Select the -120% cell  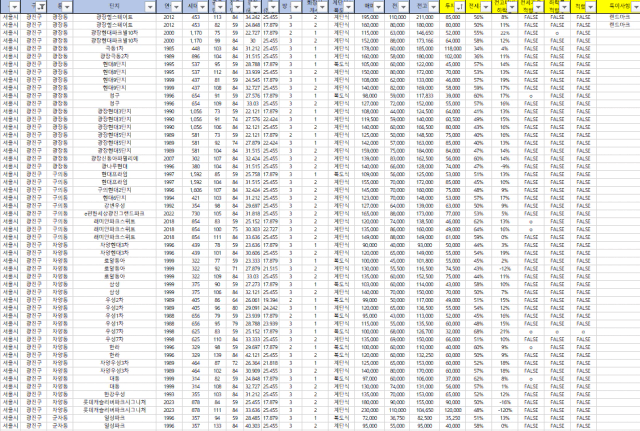tap(505, 410)
